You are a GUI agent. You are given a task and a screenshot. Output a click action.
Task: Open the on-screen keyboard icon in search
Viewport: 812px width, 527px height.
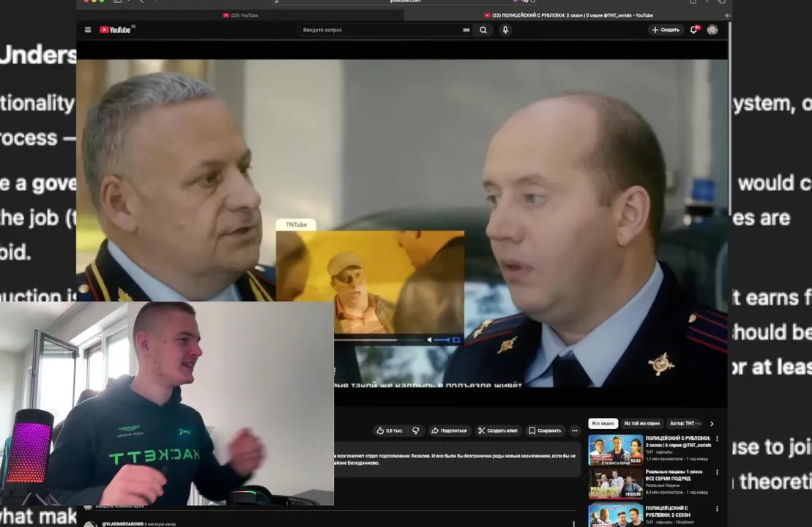[466, 30]
